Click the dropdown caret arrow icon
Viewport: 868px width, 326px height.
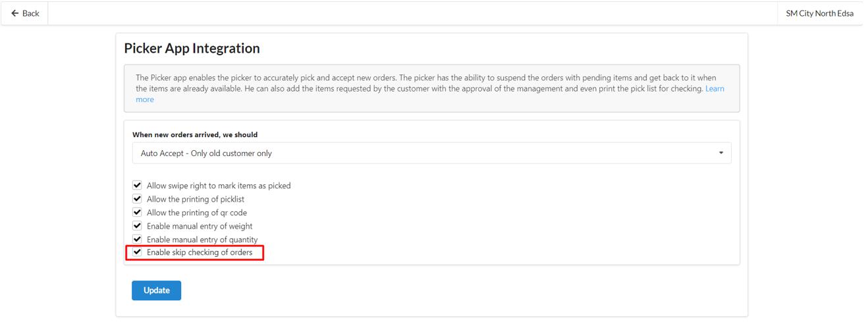pyautogui.click(x=720, y=153)
